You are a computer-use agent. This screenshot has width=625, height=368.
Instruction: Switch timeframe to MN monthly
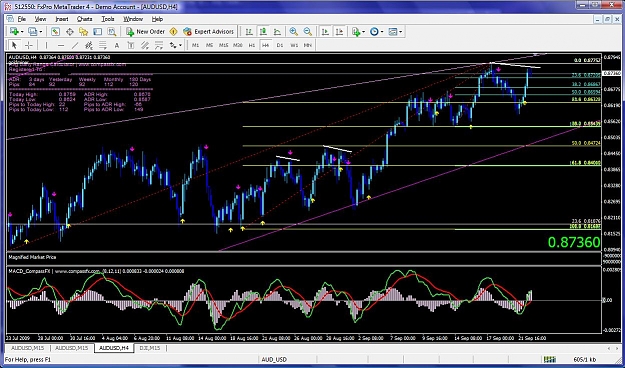(307, 45)
